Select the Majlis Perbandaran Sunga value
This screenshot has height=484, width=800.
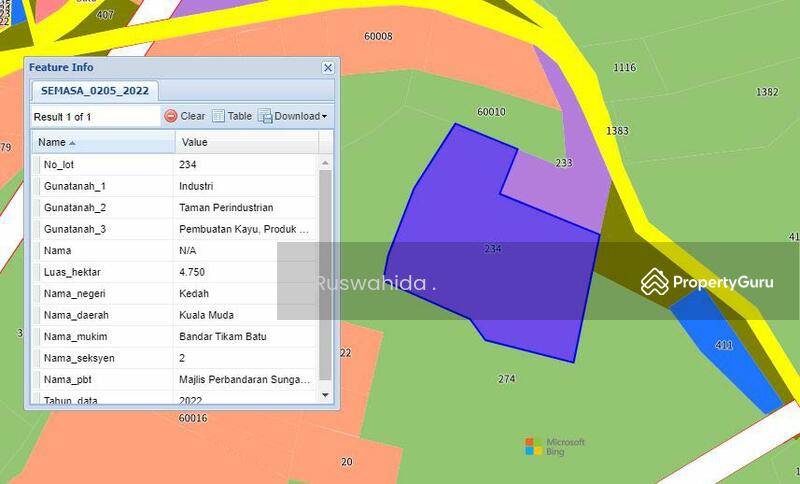point(244,379)
